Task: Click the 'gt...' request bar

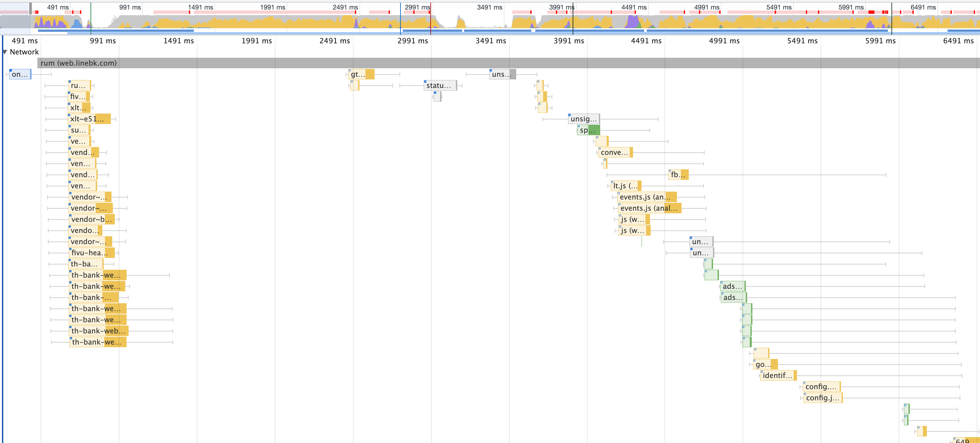Action: coord(361,74)
